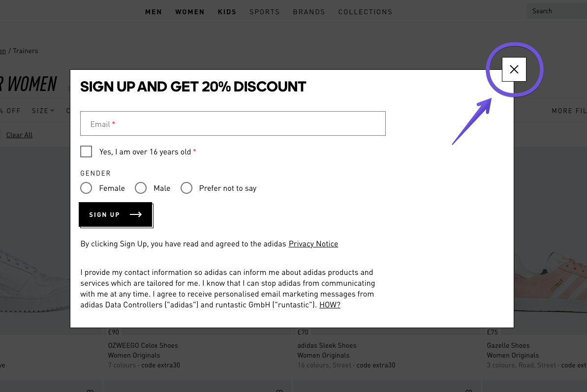Open the SIZE filter dropdown
The height and width of the screenshot is (392, 587).
43,111
